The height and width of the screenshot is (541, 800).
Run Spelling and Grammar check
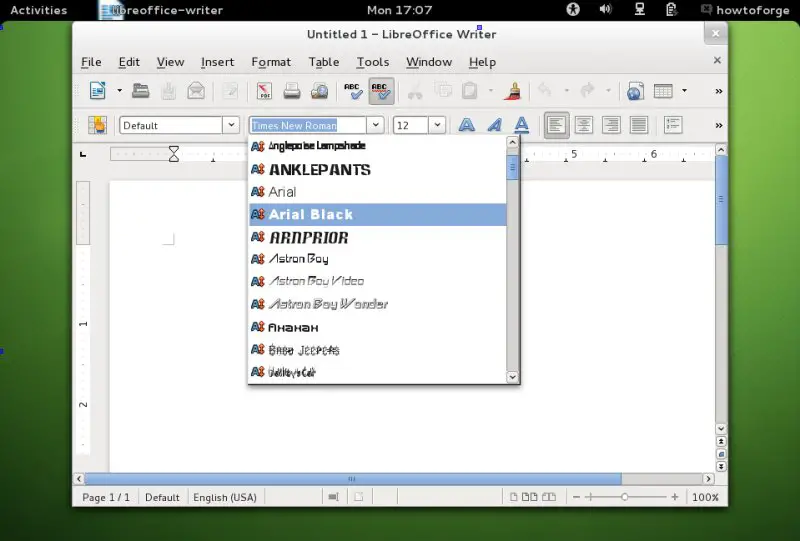pyautogui.click(x=353, y=91)
